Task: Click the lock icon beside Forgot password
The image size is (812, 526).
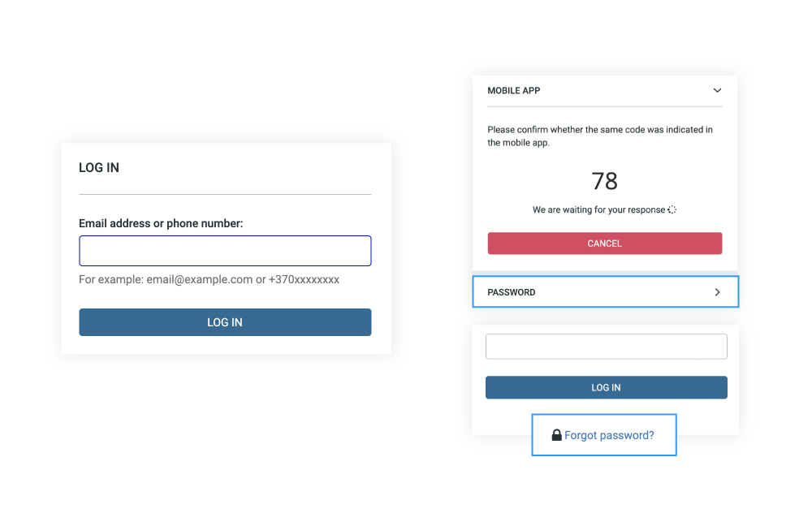Action: click(556, 435)
